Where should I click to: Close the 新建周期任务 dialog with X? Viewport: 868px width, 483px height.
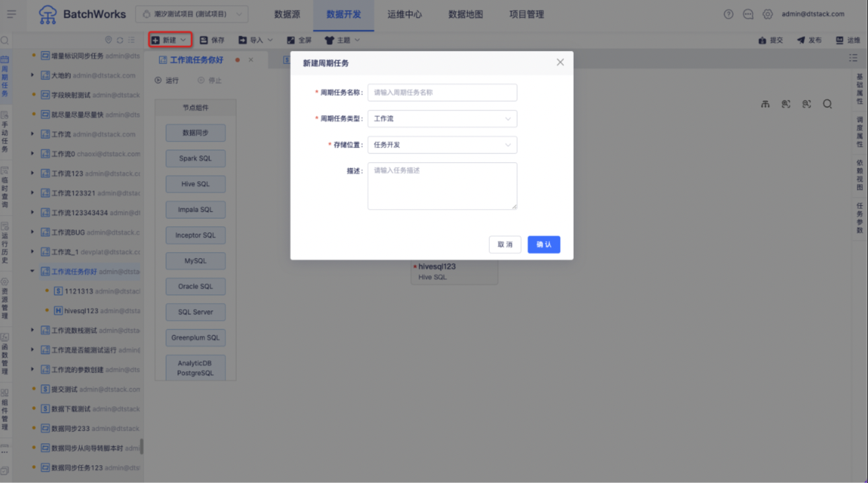(560, 62)
